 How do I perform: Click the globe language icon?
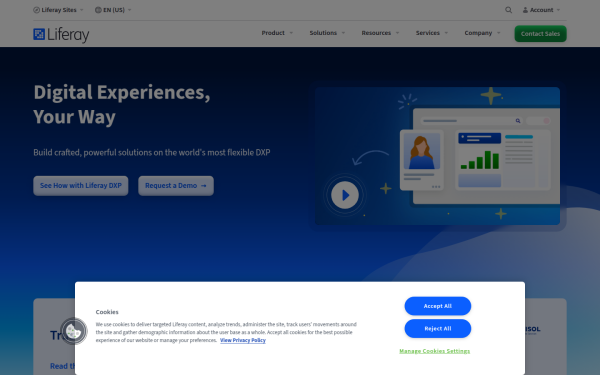coord(98,10)
